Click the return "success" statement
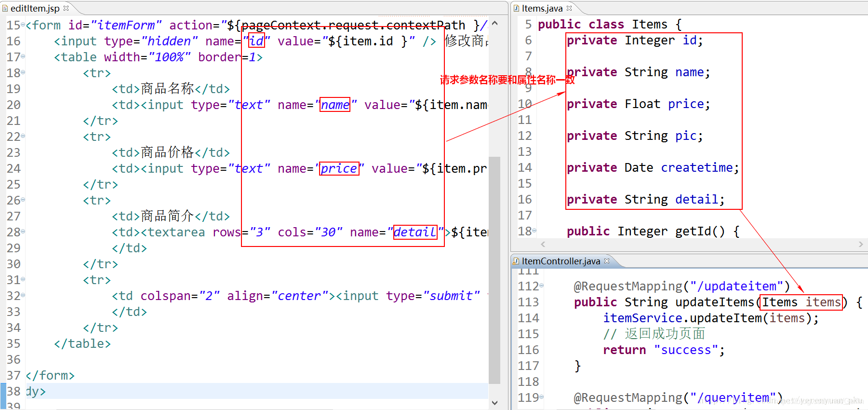868x410 pixels. click(664, 350)
